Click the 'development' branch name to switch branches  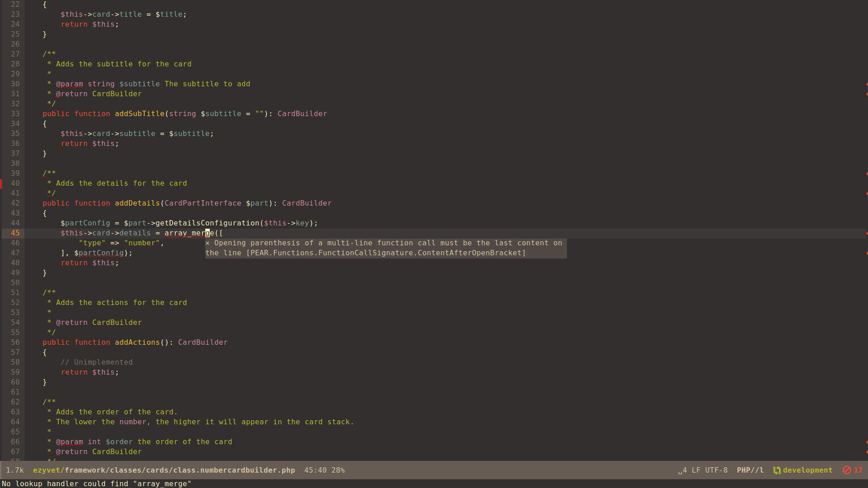pos(807,470)
